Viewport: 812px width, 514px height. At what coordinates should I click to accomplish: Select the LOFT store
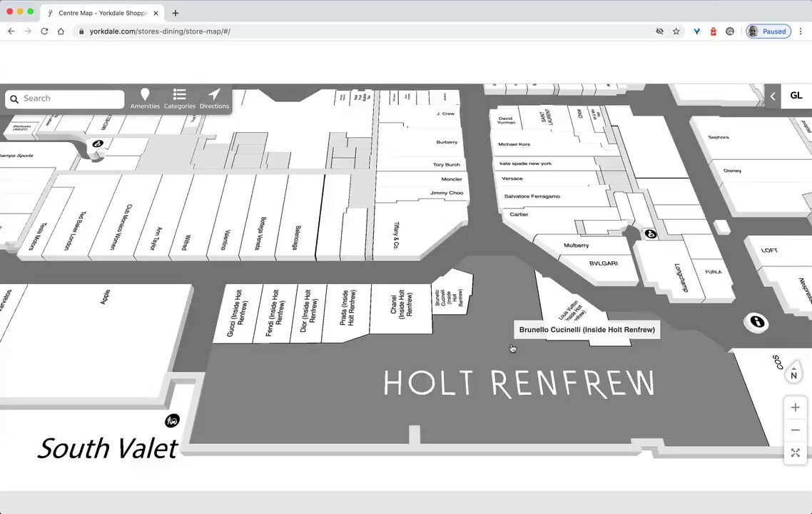tap(769, 251)
